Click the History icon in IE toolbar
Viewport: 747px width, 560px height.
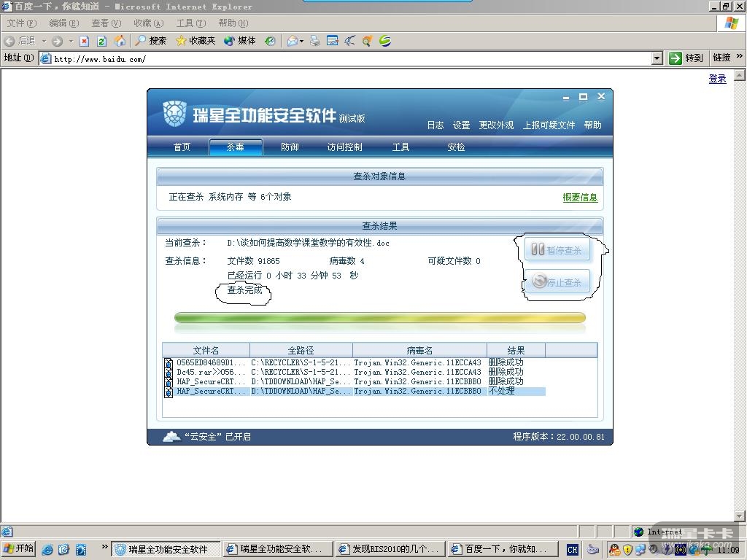point(270,41)
